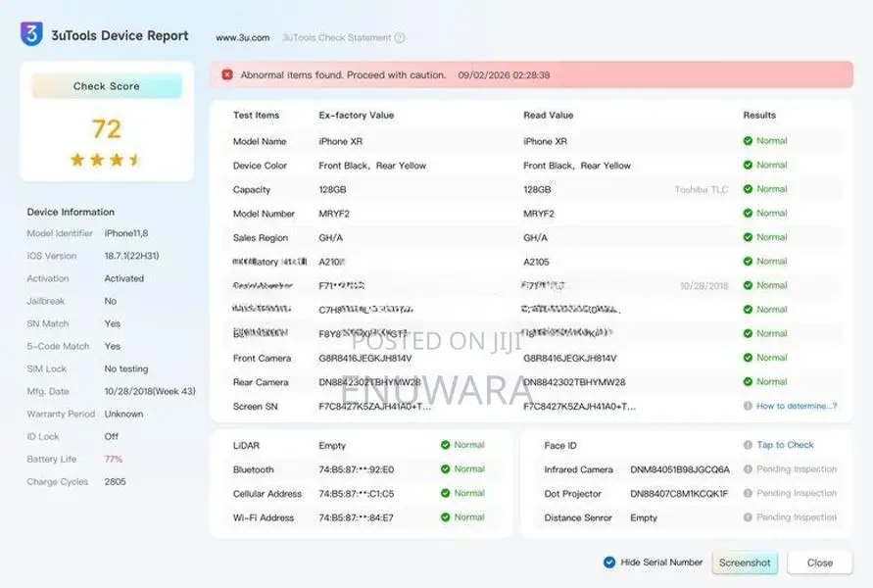This screenshot has width=873, height=588.
Task: Select the Warranty Period value Unknown
Action: coord(123,414)
